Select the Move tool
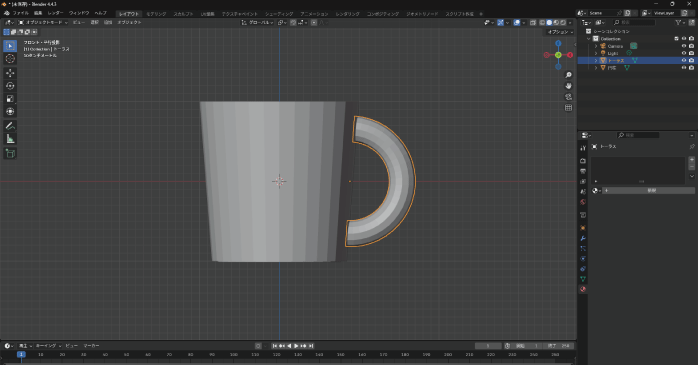Viewport: 698px width, 365px height. point(10,73)
